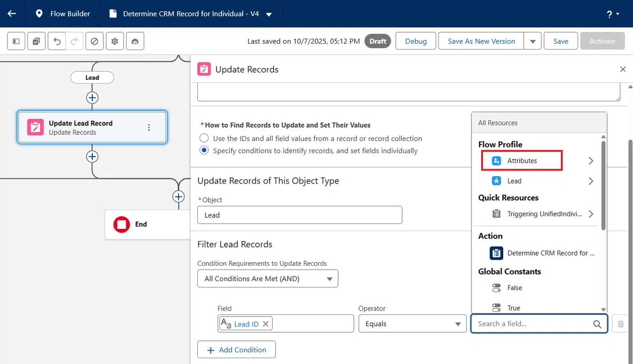Click the Lead ID field pill
633x364 pixels.
tap(246, 324)
